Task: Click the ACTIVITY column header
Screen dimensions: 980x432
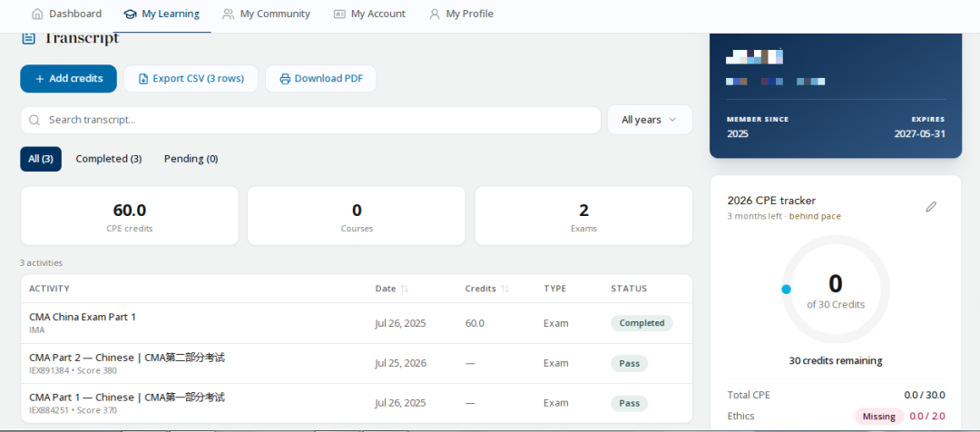Action: click(49, 289)
